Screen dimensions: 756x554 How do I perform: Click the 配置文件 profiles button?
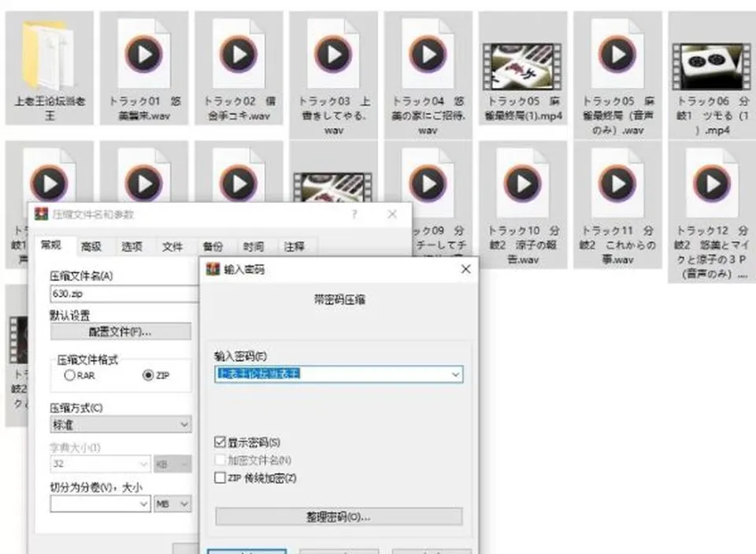(x=120, y=331)
